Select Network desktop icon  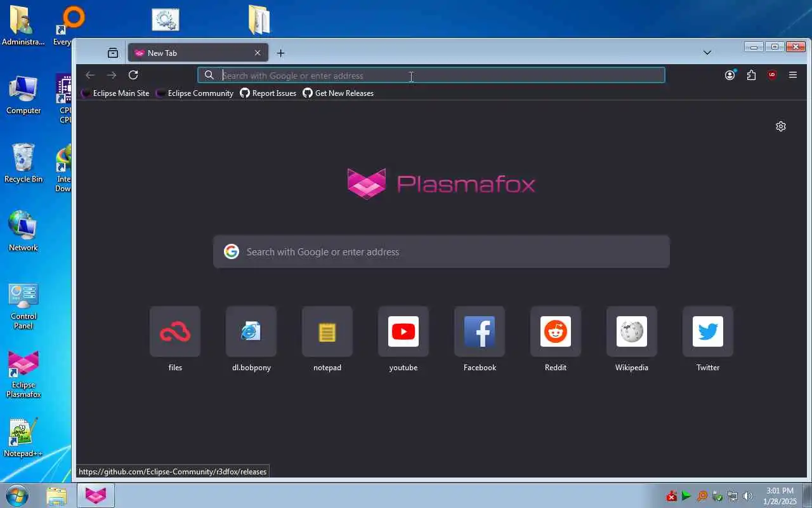23,231
